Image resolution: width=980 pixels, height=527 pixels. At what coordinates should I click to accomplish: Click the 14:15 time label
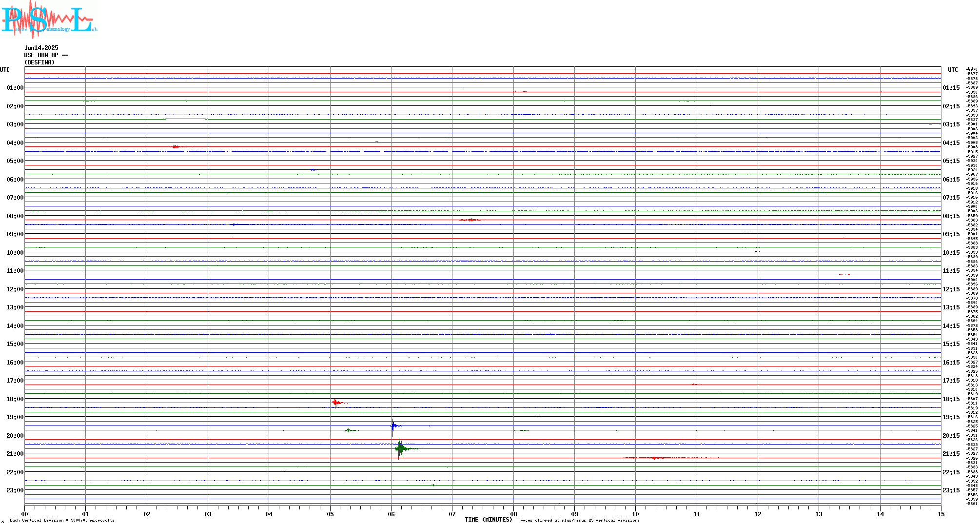(x=951, y=326)
